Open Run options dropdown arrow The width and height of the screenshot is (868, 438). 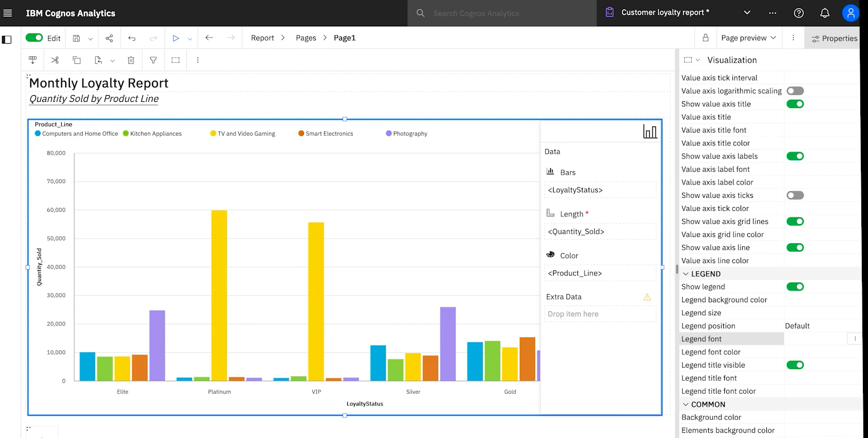pos(190,39)
